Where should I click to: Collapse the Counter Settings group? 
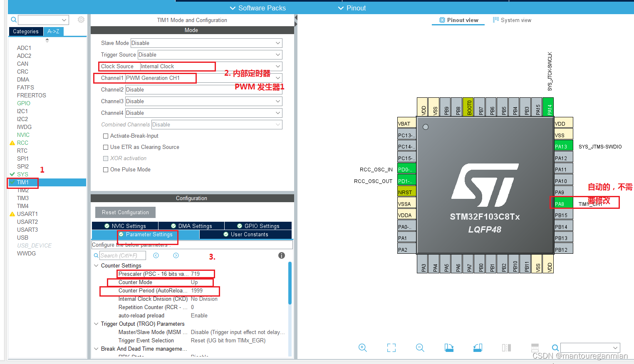(96, 265)
